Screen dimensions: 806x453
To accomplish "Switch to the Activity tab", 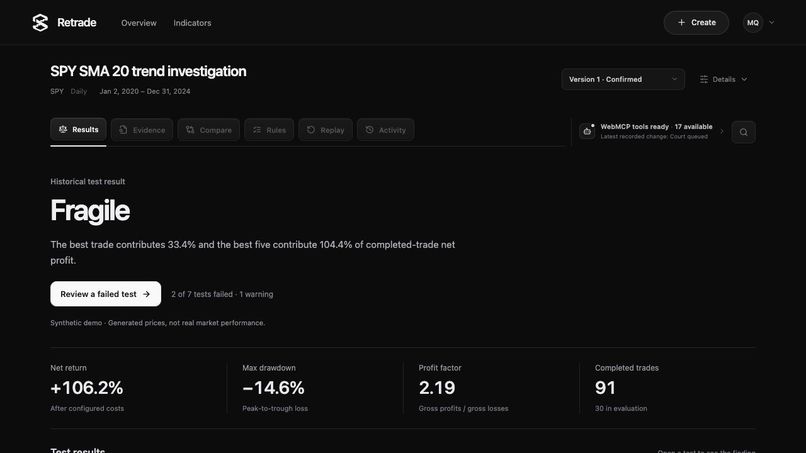I will [x=386, y=130].
